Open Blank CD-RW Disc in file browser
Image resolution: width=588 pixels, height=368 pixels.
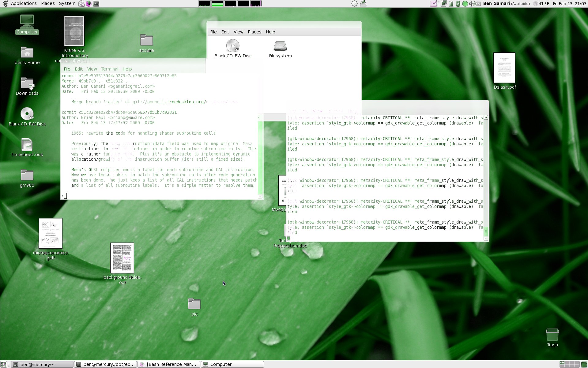[x=233, y=46]
